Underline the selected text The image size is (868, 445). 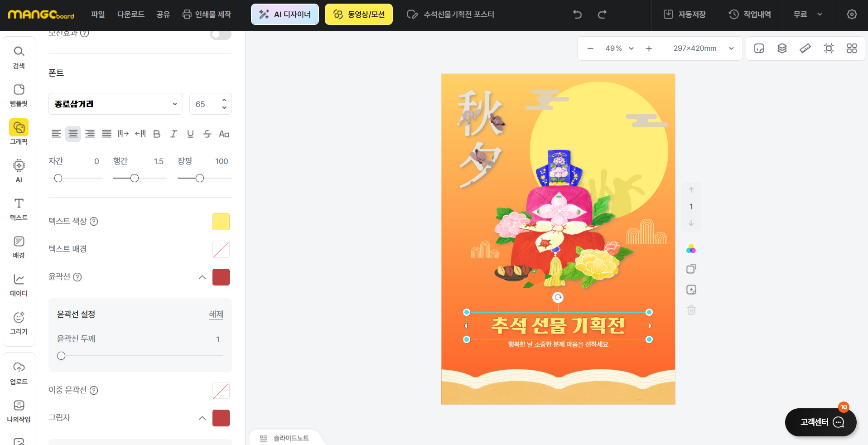point(190,134)
